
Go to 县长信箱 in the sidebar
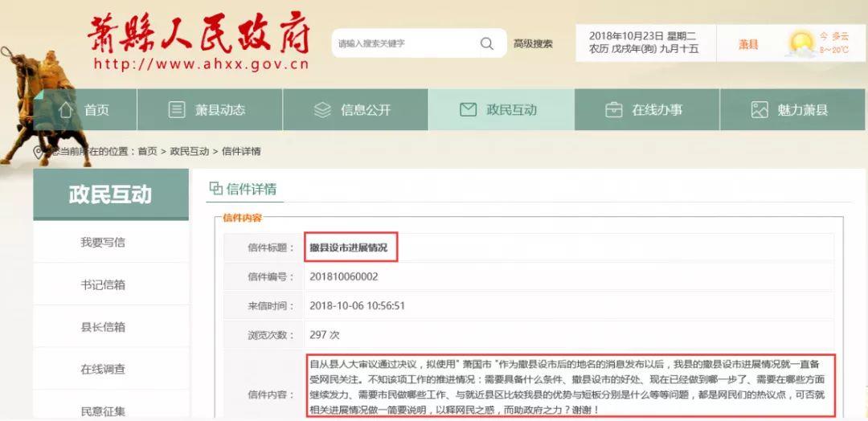(x=103, y=327)
